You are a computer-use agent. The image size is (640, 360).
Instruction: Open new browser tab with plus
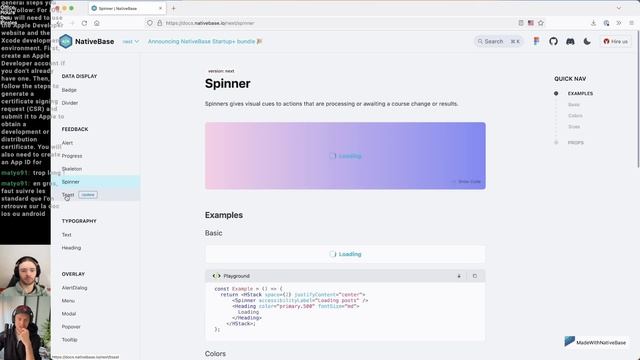(x=173, y=8)
